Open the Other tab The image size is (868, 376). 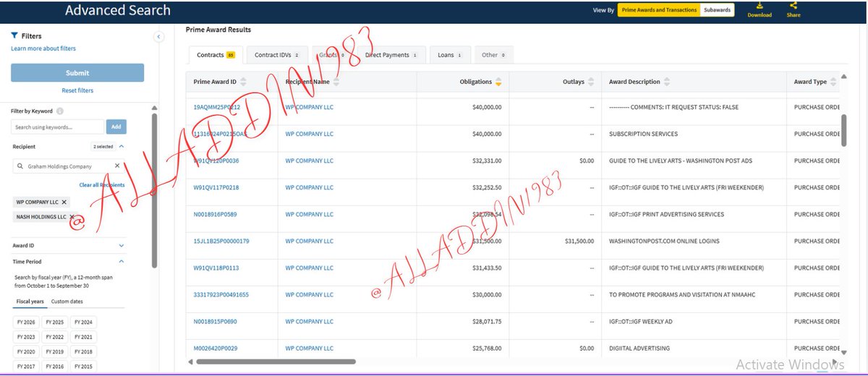tap(493, 55)
